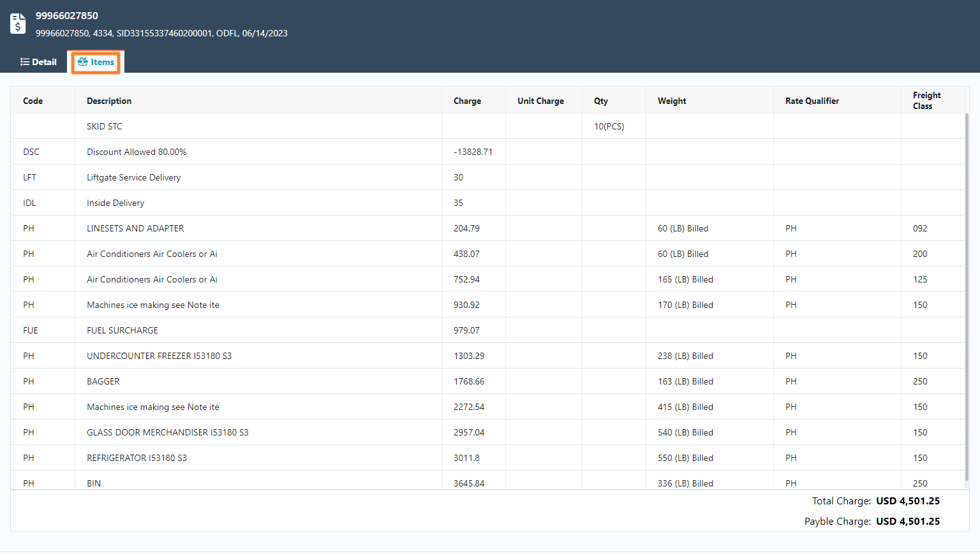Screen dimensions: 980x556
Task: Click the invoice number 99966027850 title
Action: 67,15
